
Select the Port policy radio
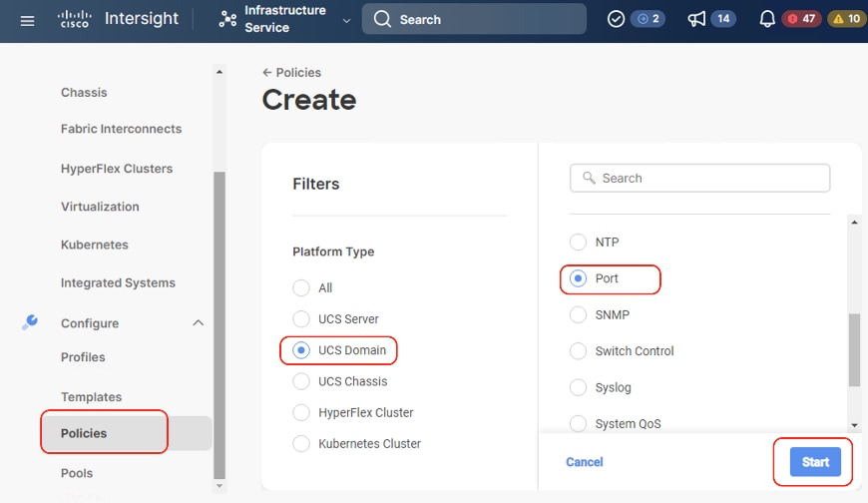click(578, 278)
